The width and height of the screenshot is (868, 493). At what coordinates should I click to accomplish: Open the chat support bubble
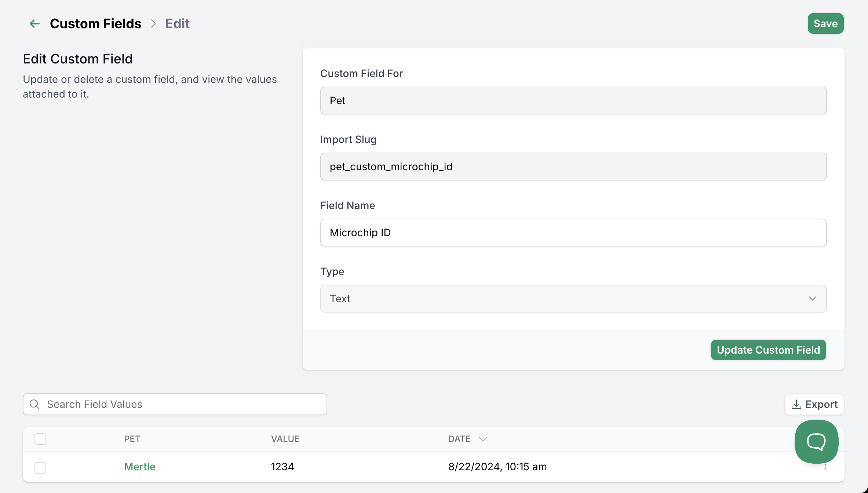816,441
